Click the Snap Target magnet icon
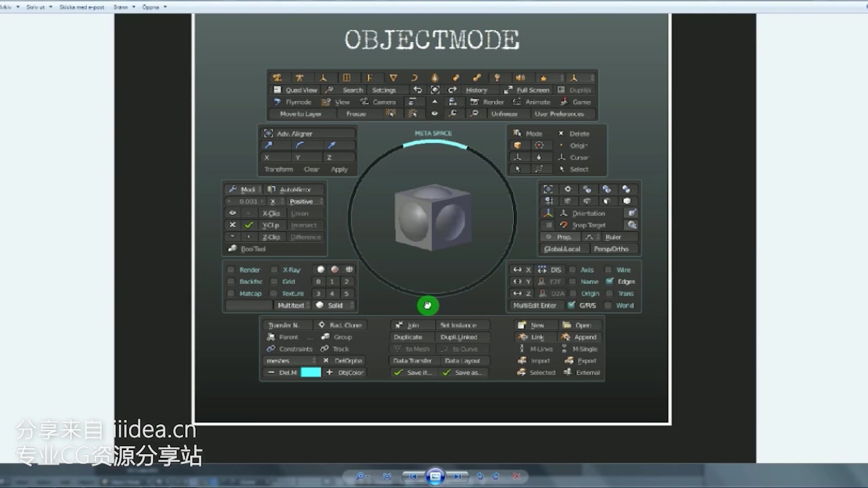The image size is (868, 488). (564, 225)
